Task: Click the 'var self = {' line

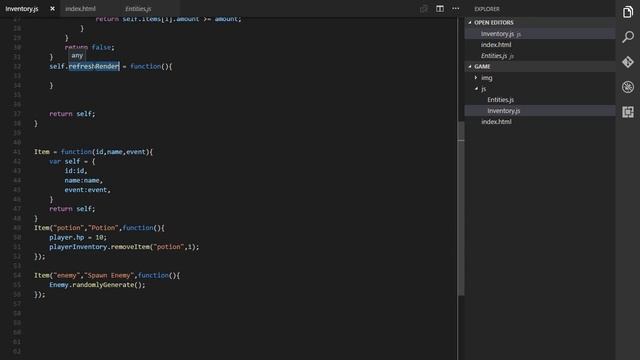Action: (x=72, y=161)
